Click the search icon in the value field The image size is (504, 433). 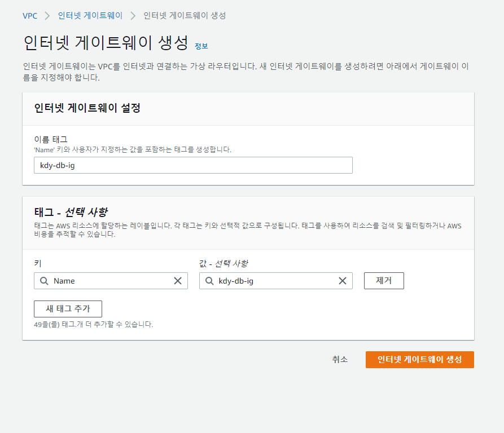209,281
